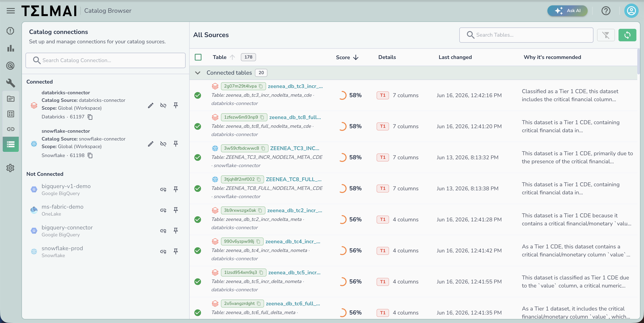Copy the 3w59cfbdcwwc8 table ID
This screenshot has width=644, height=323.
[263, 148]
